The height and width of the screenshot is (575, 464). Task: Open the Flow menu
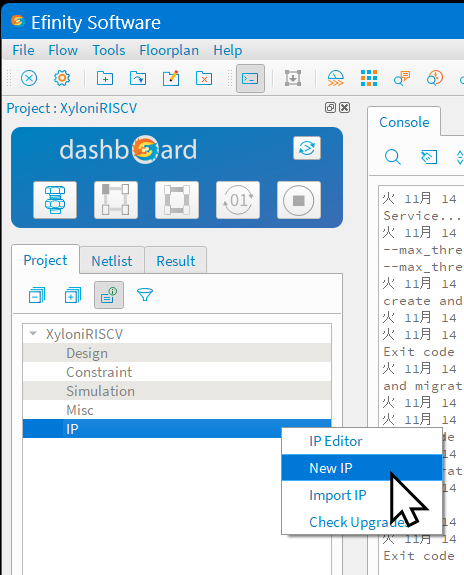click(63, 50)
